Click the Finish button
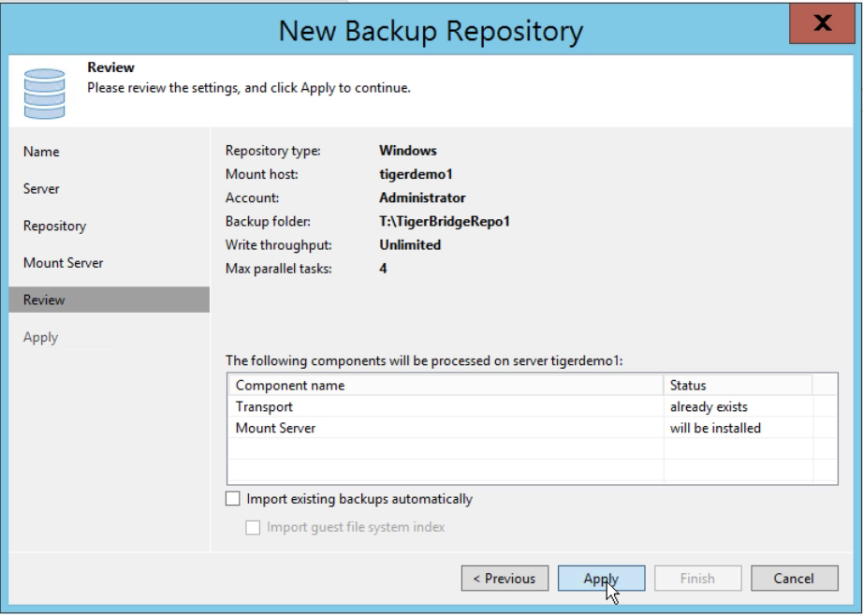 697,579
